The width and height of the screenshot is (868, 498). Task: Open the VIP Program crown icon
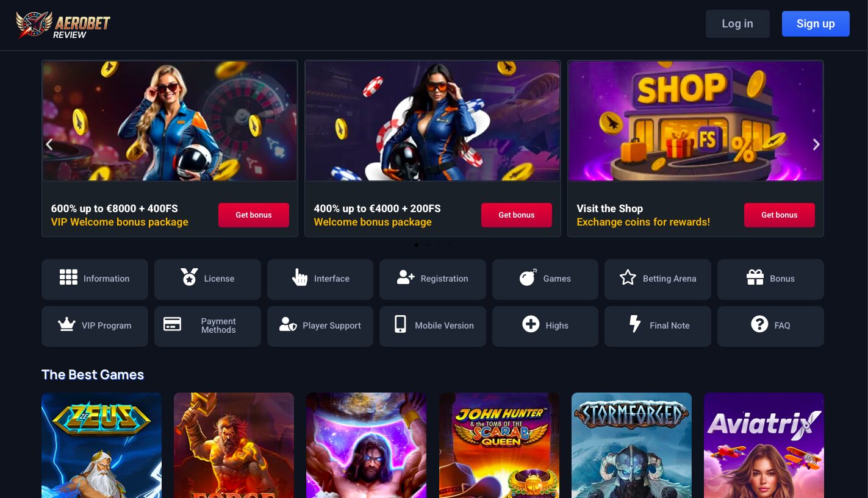(x=66, y=324)
